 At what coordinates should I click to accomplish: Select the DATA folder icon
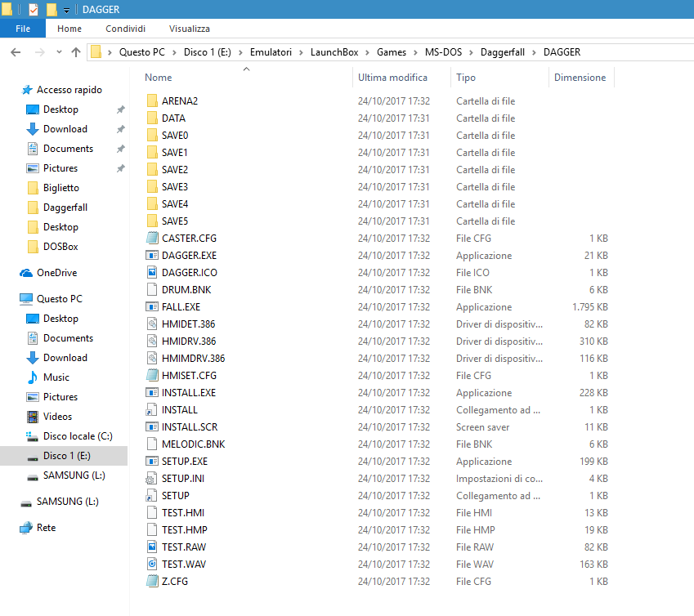[x=152, y=118]
